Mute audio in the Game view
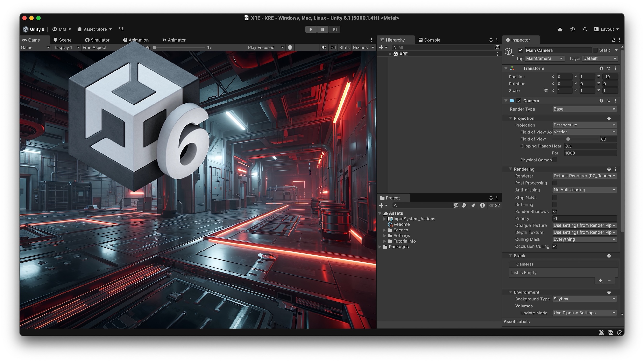The height and width of the screenshot is (362, 644). click(324, 47)
